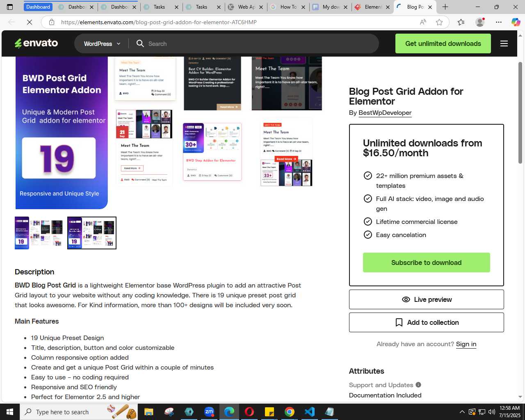Image resolution: width=525 pixels, height=420 pixels.
Task: Open File Explorer from taskbar
Action: click(x=148, y=412)
